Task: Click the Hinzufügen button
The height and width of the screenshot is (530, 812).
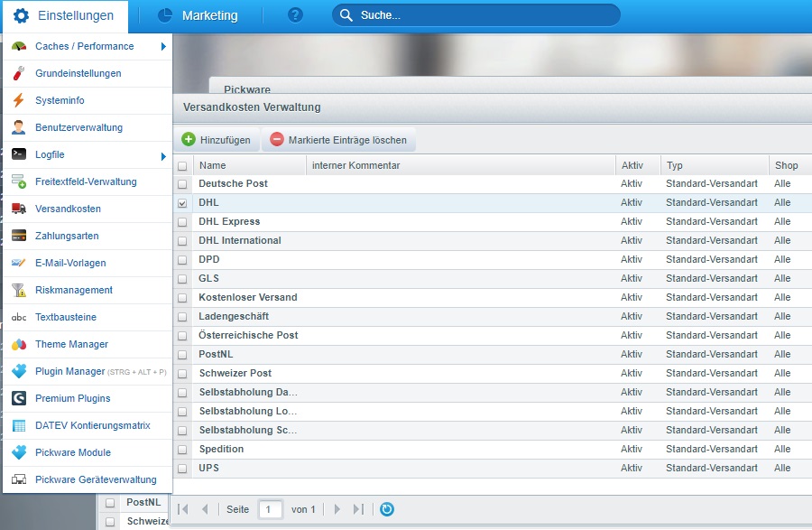Action: [x=217, y=140]
